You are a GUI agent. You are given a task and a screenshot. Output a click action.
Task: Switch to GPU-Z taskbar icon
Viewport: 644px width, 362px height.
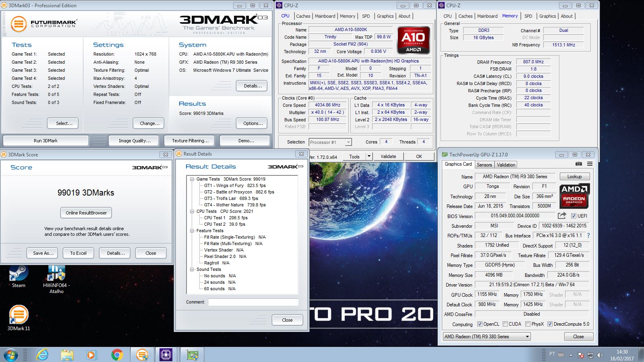pyautogui.click(x=192, y=355)
